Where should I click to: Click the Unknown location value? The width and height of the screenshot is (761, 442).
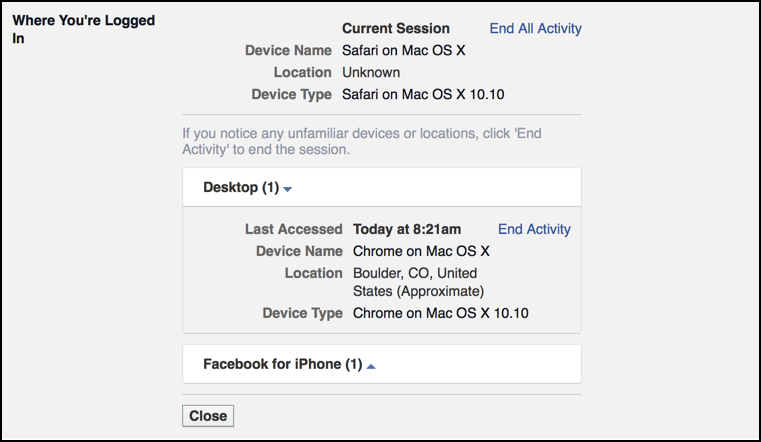[x=371, y=72]
